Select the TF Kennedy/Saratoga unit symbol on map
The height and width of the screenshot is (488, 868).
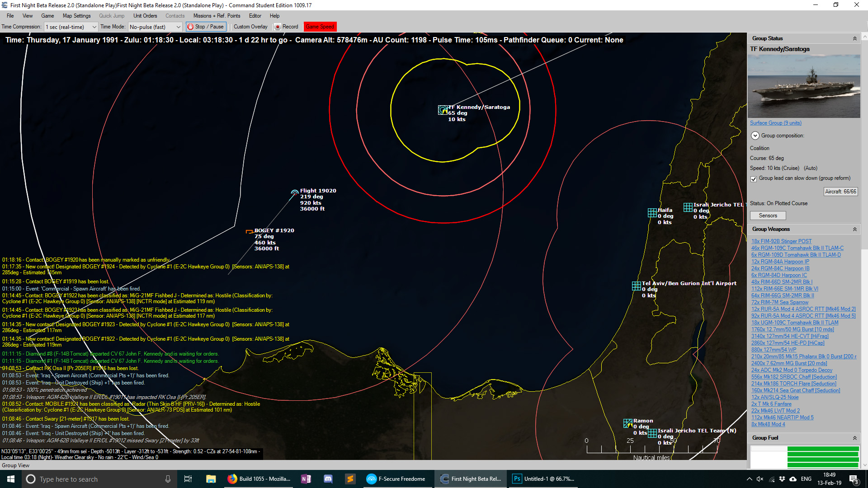click(442, 110)
